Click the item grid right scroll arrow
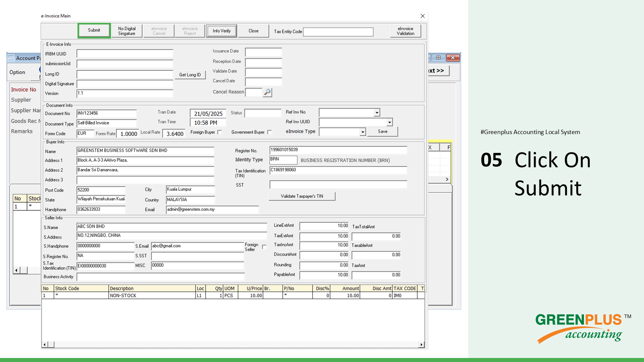Screen dimensions: 644x362 422,345
